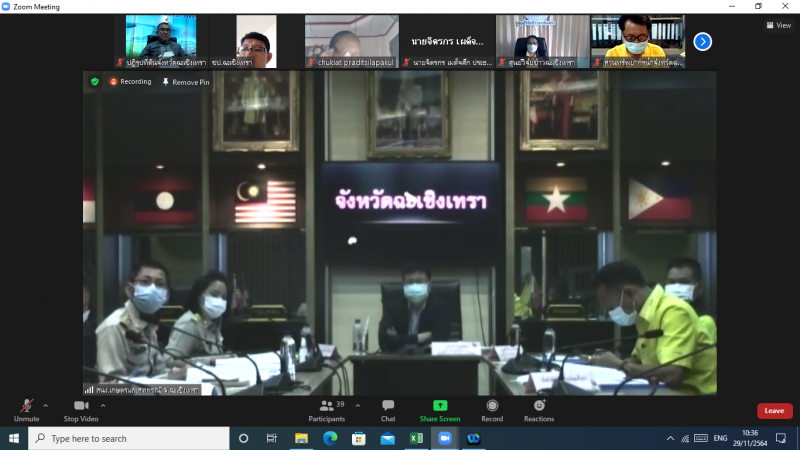Open touch keyboard tray icon
800x450 pixels.
701,438
